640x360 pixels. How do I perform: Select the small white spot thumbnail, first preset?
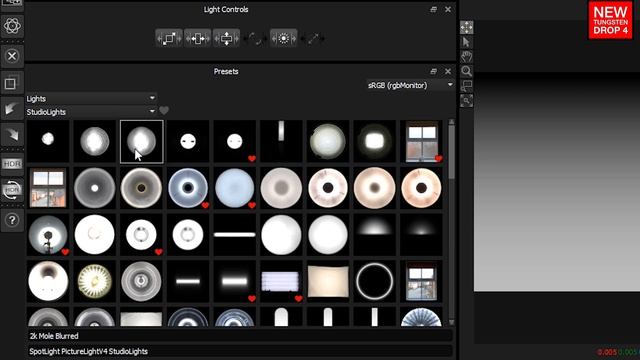[x=48, y=141]
